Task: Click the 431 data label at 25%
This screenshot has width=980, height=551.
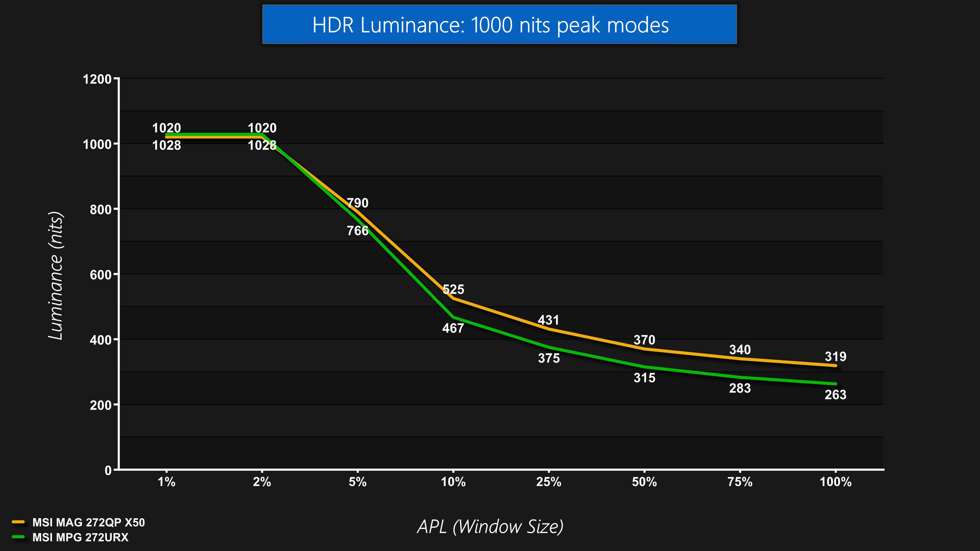Action: click(548, 320)
